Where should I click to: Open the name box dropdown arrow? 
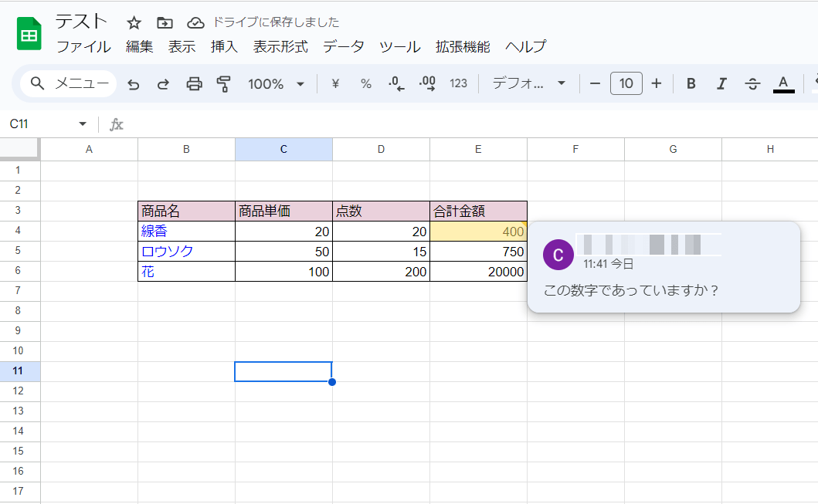pos(83,124)
